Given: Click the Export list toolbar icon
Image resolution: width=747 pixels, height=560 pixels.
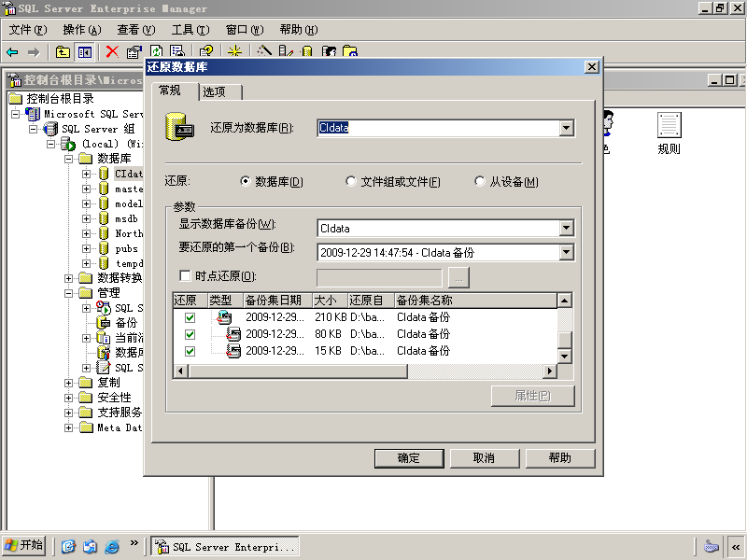Looking at the screenshot, I should pyautogui.click(x=177, y=51).
